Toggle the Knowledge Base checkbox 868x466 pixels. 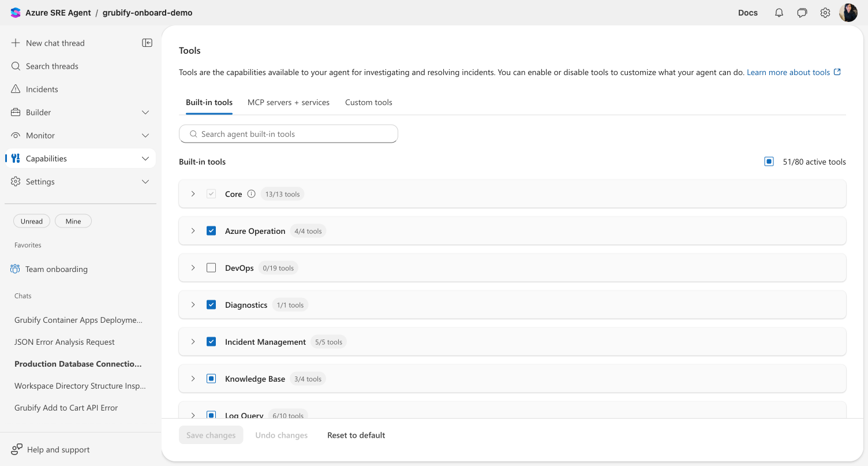coord(211,379)
